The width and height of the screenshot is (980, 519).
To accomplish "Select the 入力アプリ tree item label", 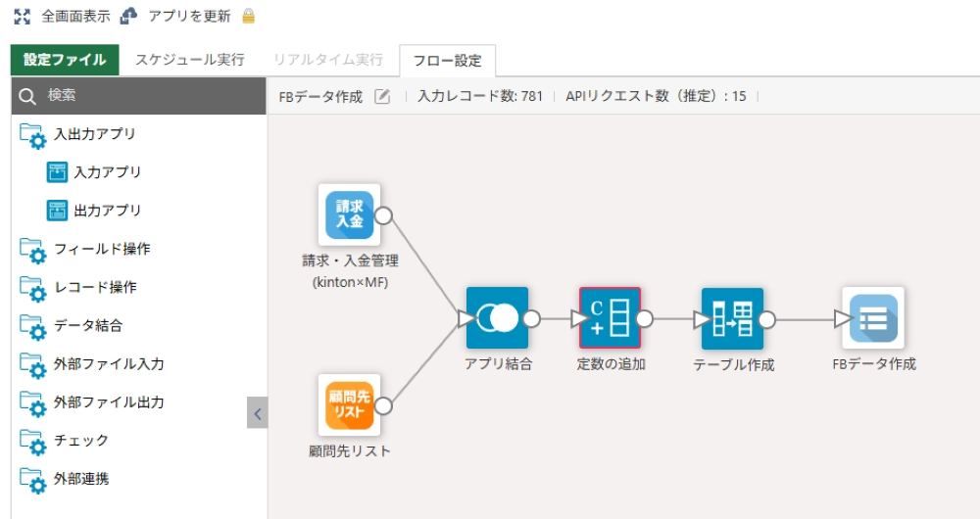I will click(108, 172).
